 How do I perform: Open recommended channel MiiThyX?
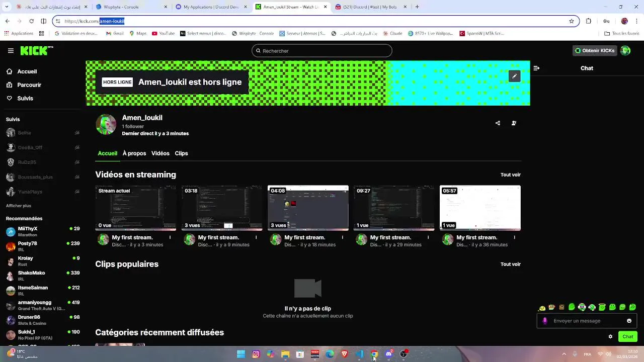pos(43,231)
